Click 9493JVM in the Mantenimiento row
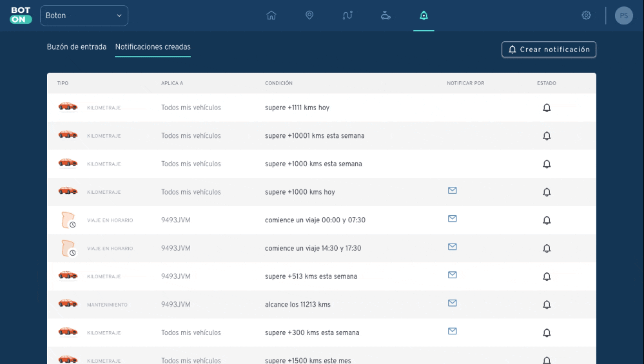Viewport: 644px width, 364px height. click(x=176, y=305)
